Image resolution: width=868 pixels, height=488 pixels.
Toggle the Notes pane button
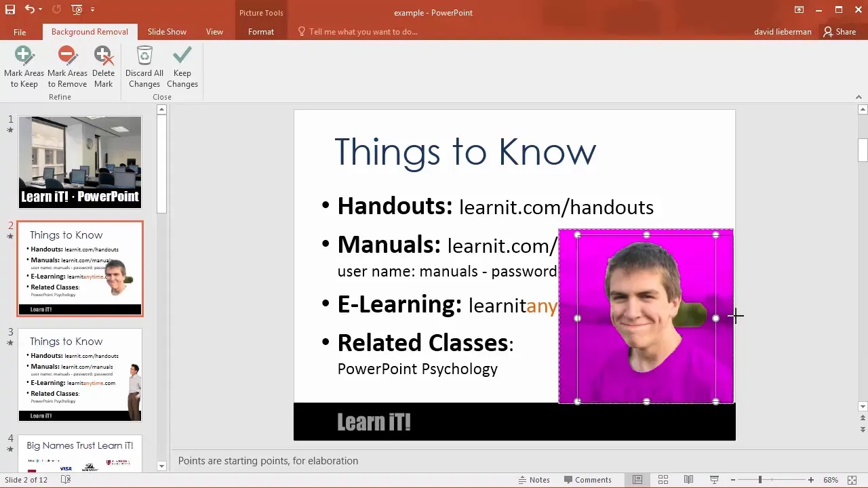pos(534,480)
